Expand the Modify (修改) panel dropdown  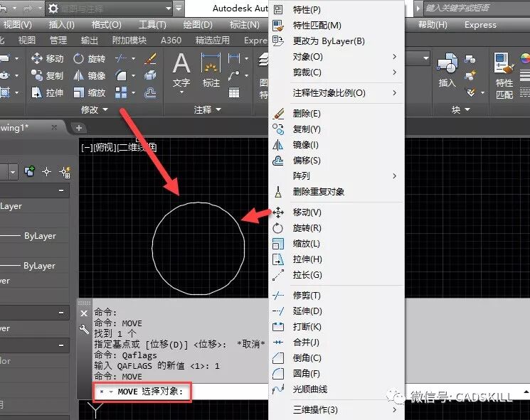point(95,109)
